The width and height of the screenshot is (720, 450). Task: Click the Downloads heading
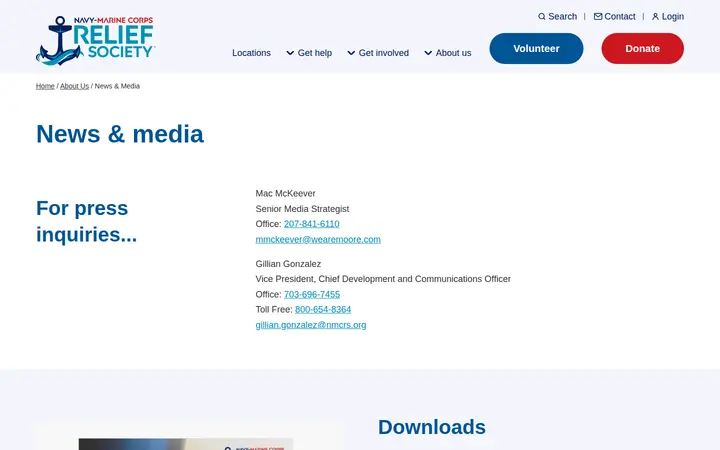coord(432,427)
